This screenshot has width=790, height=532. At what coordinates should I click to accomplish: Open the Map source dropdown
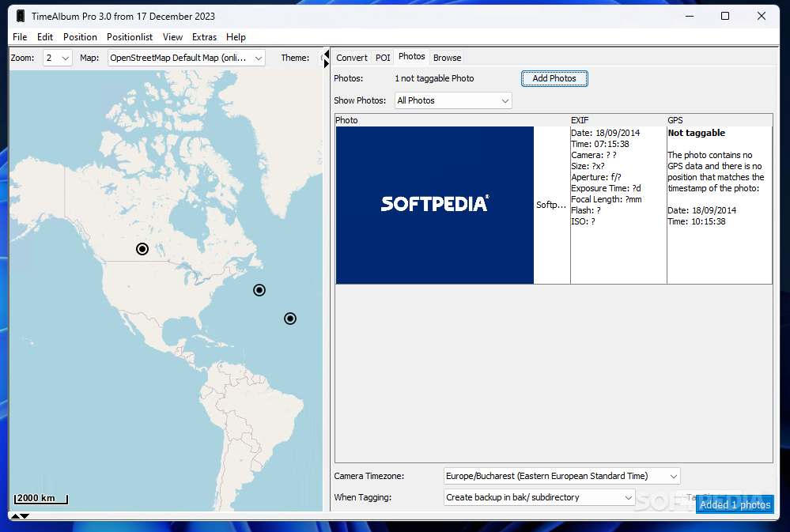point(187,58)
